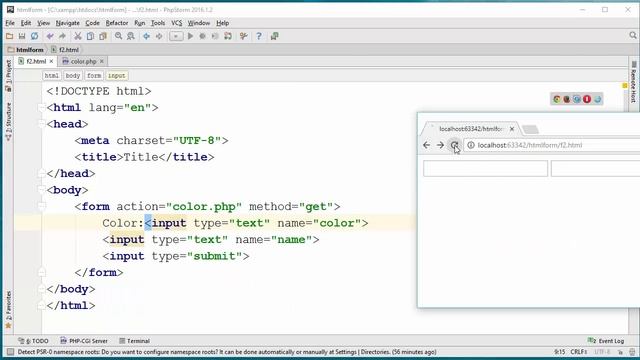Close the f2.html editor tab
640x360 pixels.
pyautogui.click(x=51, y=61)
